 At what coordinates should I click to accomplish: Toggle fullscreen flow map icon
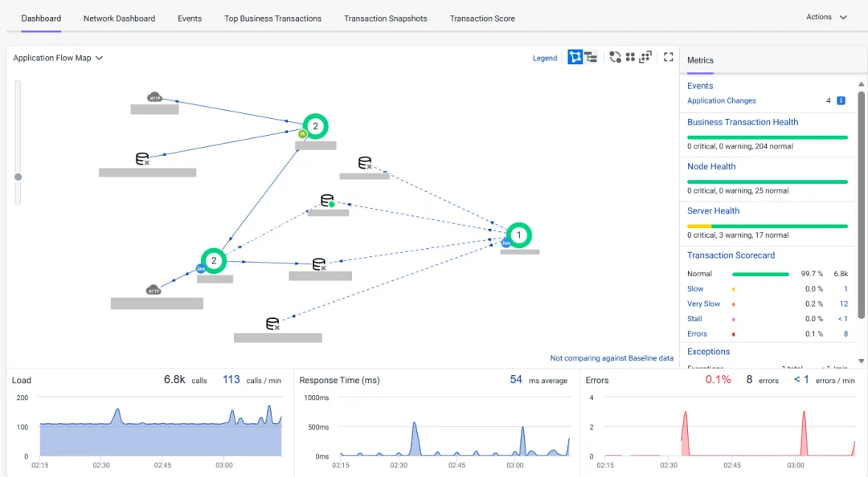pos(668,57)
